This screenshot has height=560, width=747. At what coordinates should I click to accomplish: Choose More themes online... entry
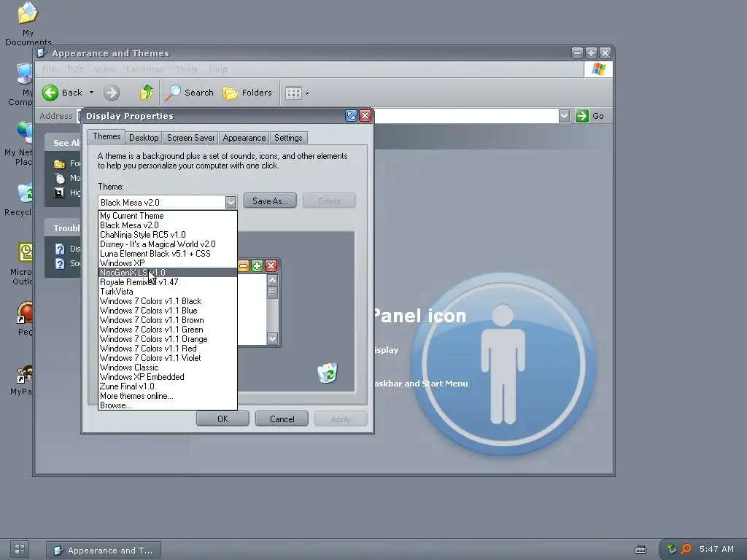(x=168, y=396)
